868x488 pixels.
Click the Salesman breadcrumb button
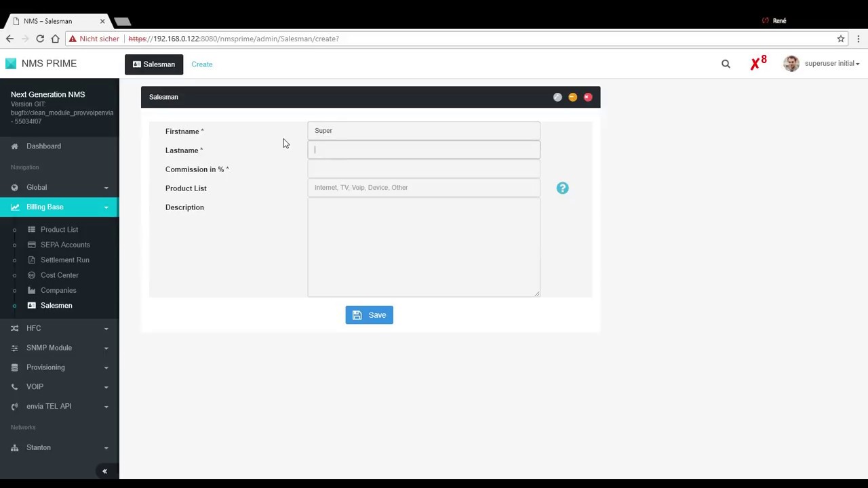pos(154,64)
